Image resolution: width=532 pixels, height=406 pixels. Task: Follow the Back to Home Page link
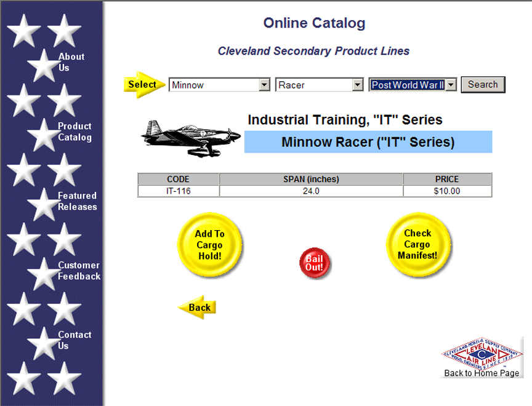[x=482, y=373]
